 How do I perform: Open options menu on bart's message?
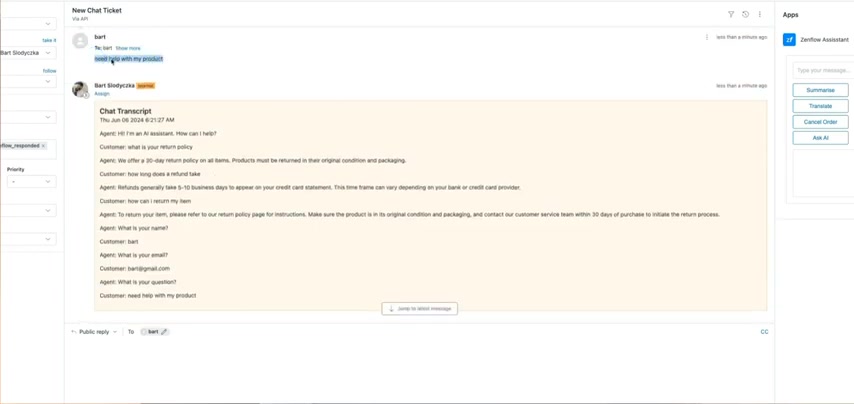(x=707, y=37)
